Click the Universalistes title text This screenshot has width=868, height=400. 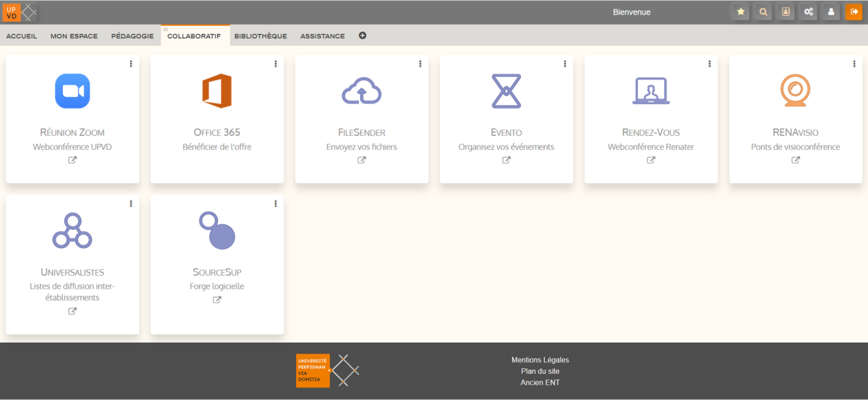tap(72, 272)
